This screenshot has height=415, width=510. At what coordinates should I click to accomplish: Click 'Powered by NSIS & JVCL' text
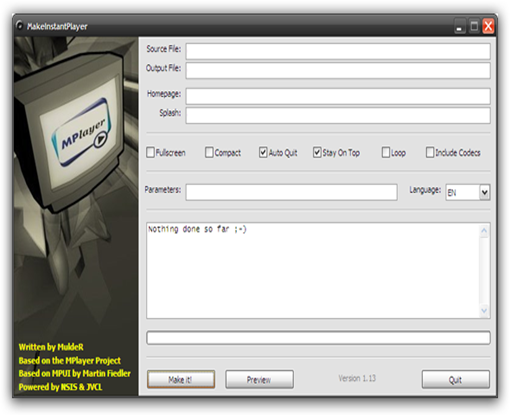60,387
